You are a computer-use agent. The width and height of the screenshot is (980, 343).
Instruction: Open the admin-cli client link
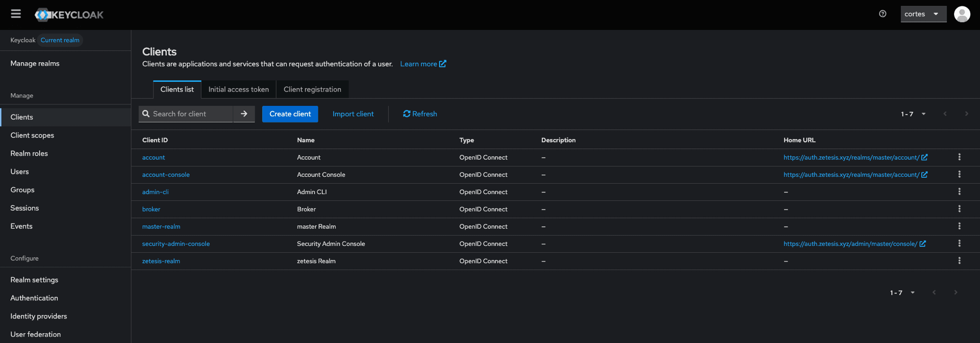tap(155, 192)
